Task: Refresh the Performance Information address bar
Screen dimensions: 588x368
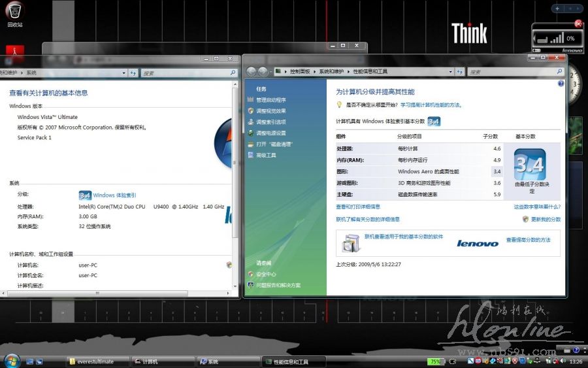Action: coord(460,72)
